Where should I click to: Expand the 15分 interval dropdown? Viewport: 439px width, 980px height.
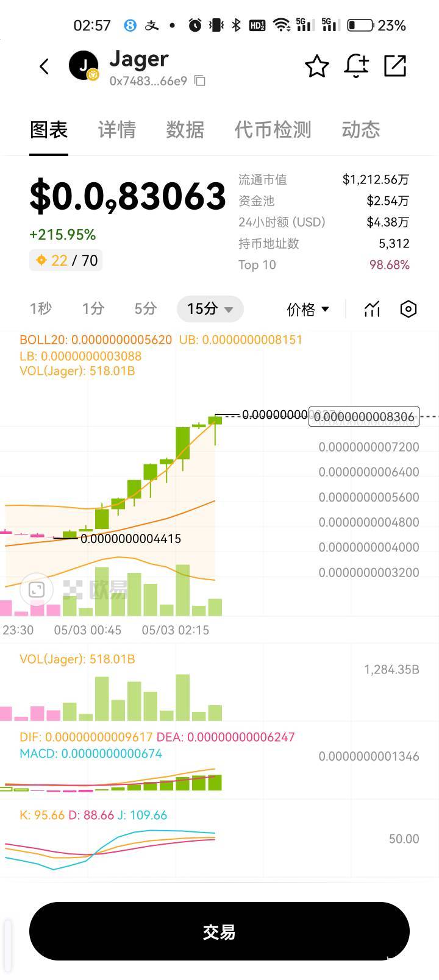click(210, 309)
